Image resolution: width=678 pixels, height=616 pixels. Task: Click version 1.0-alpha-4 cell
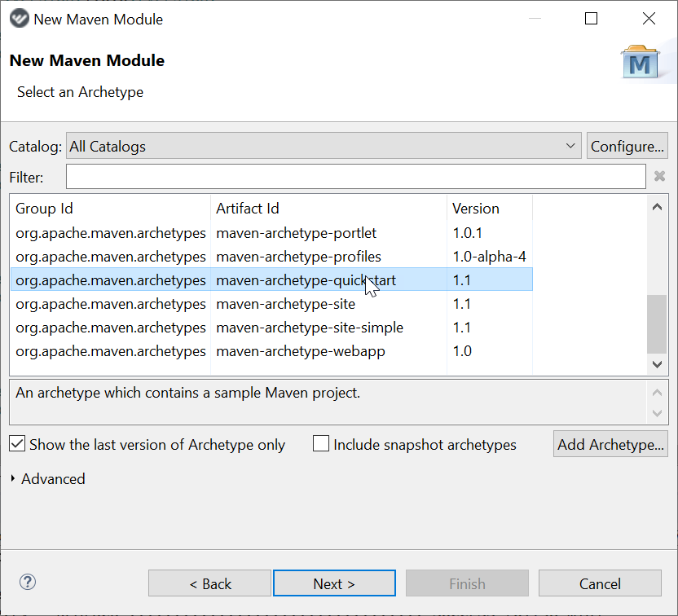(x=489, y=257)
